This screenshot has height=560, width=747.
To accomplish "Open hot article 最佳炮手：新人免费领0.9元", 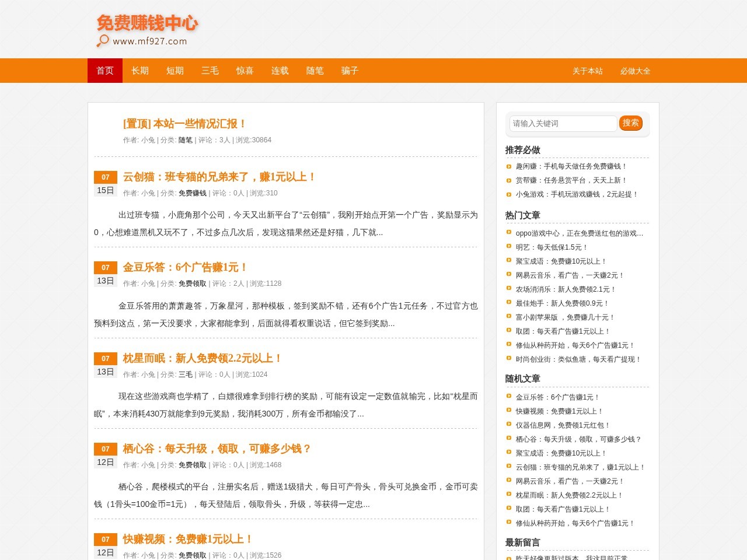I will (563, 303).
